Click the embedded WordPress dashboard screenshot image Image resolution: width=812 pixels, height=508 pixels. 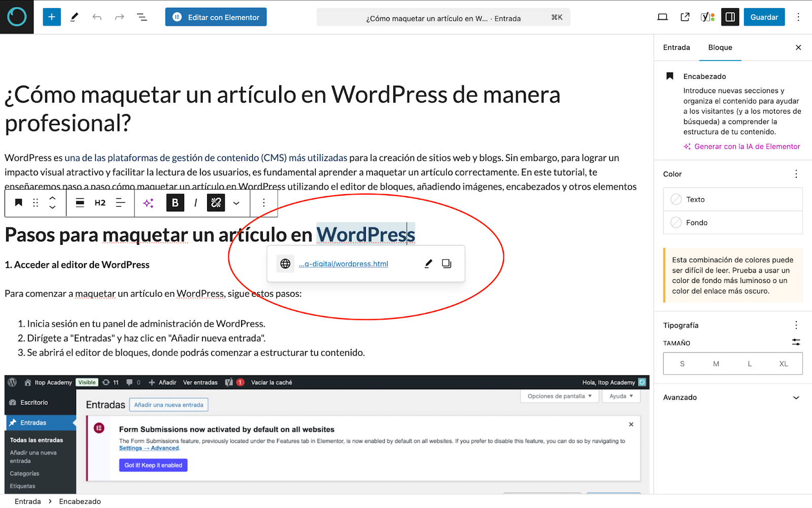tap(327, 434)
